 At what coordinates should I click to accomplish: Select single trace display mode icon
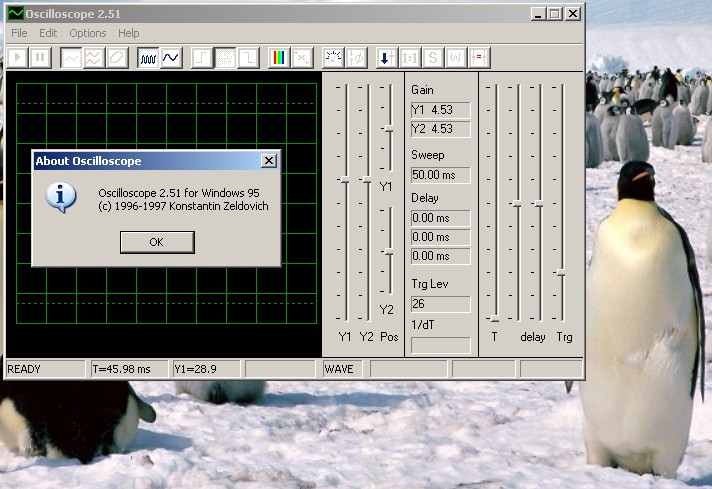(71, 58)
